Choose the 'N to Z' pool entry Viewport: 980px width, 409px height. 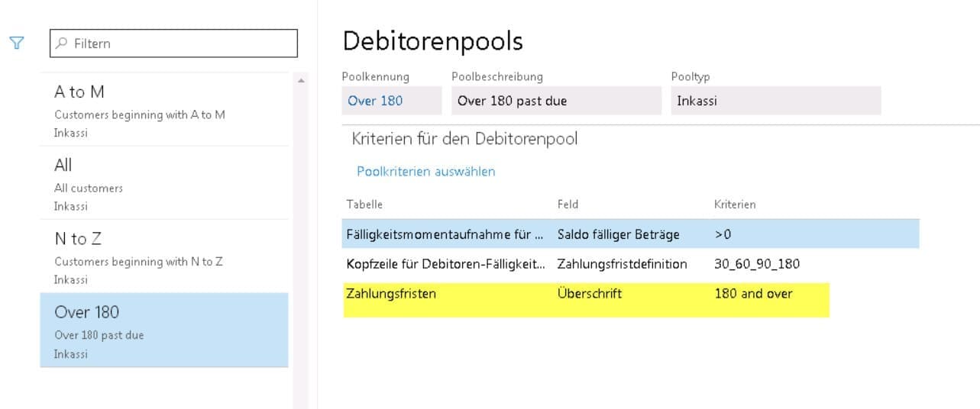164,257
